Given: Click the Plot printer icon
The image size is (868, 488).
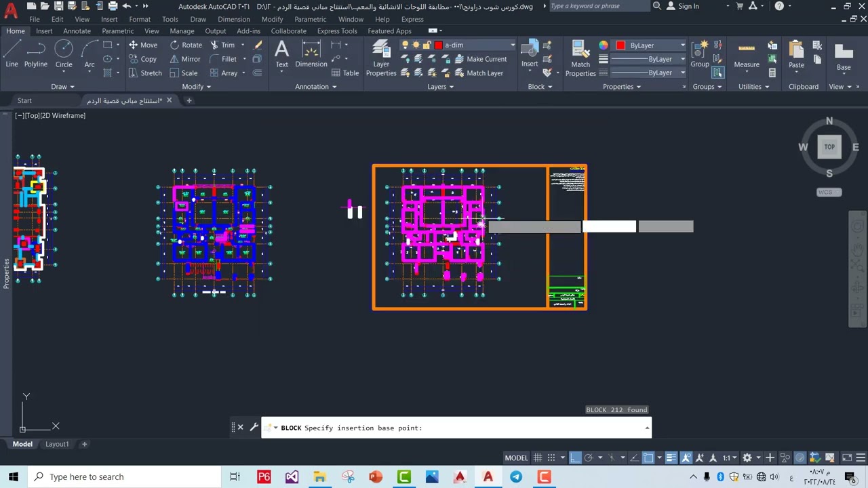Looking at the screenshot, I should tap(113, 6).
